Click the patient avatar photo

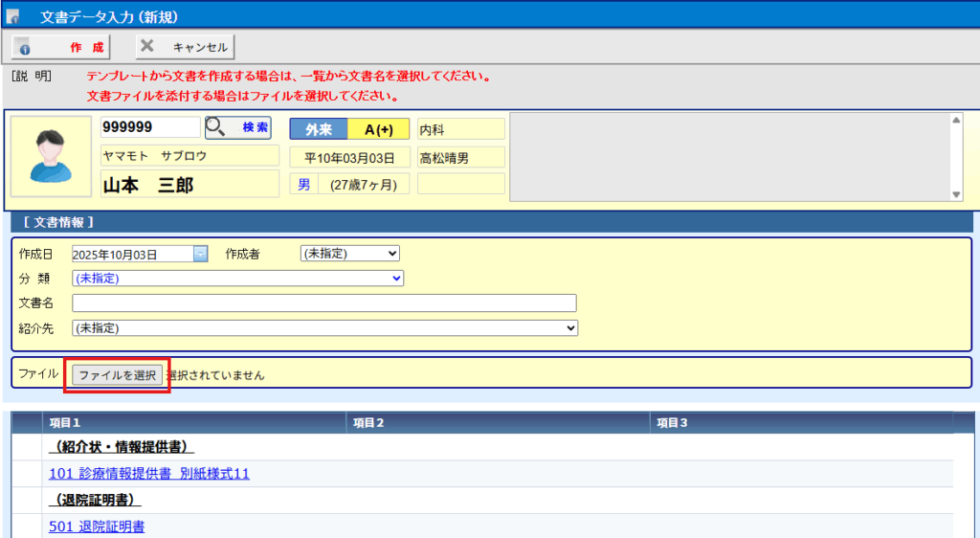click(x=51, y=157)
